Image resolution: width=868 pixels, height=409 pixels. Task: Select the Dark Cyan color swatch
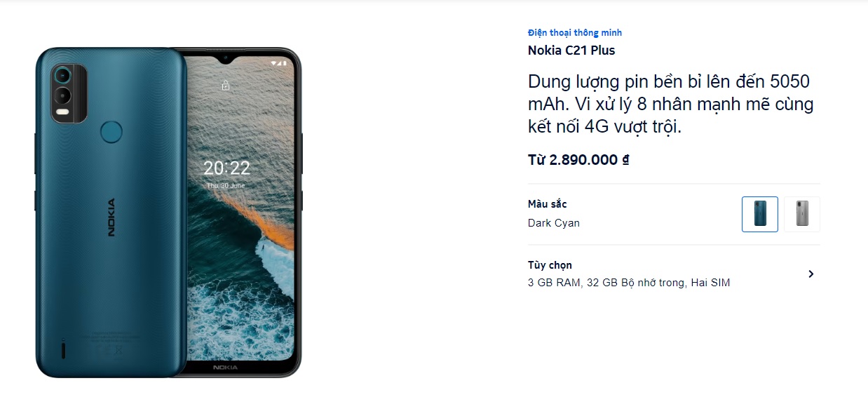760,214
